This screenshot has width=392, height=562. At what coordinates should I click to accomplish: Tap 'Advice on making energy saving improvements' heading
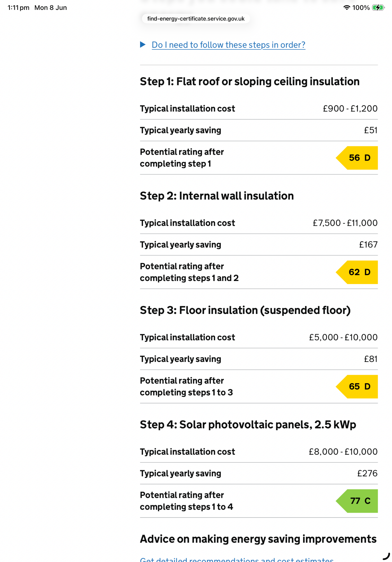pyautogui.click(x=258, y=539)
